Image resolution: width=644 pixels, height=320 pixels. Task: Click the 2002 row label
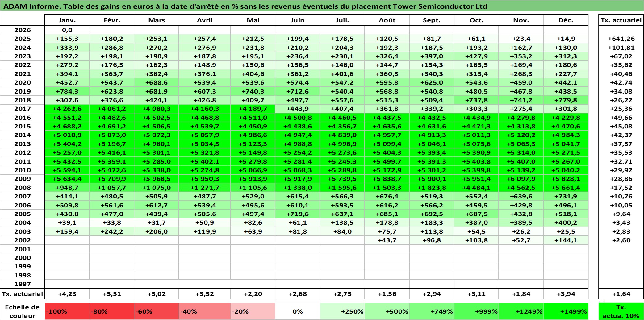(x=23, y=240)
